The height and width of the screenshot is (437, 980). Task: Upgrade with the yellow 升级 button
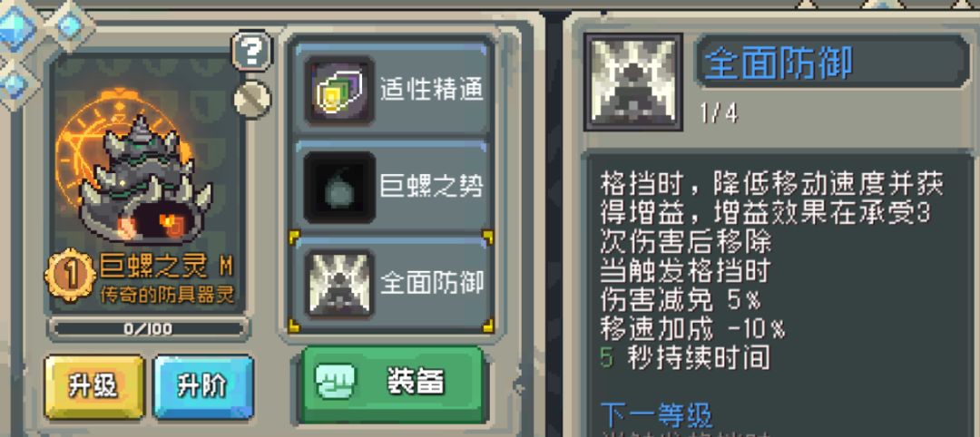(x=93, y=387)
